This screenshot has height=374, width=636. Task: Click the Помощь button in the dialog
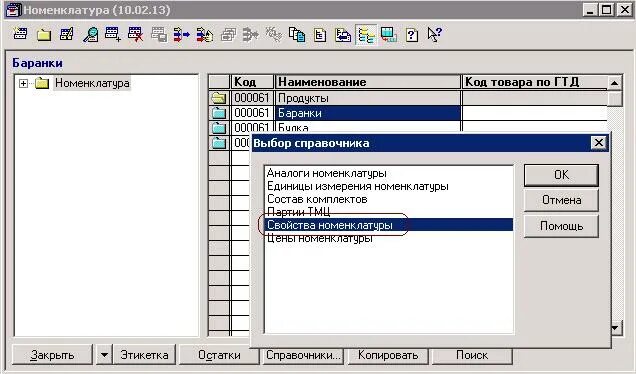coord(561,226)
